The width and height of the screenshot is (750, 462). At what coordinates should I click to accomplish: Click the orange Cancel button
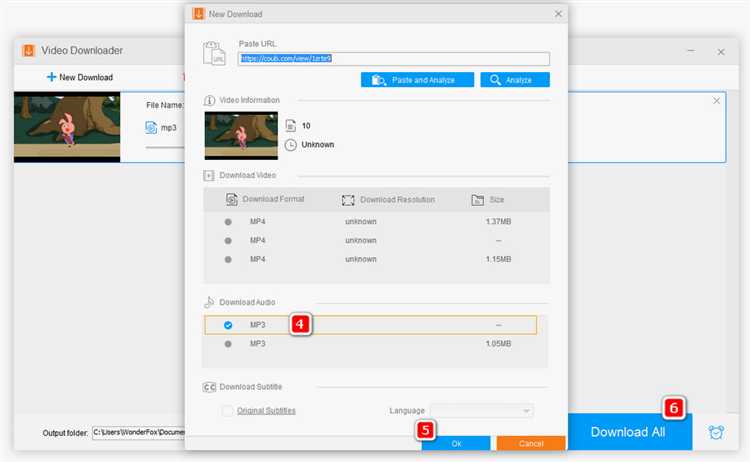[530, 443]
